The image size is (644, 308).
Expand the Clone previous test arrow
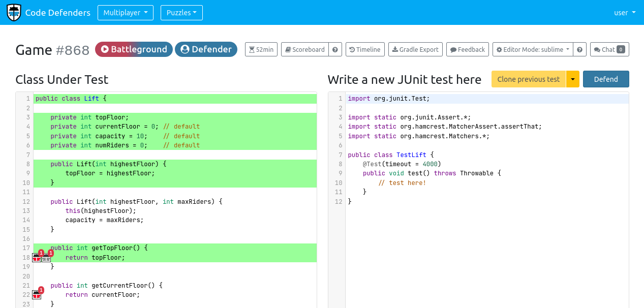573,79
